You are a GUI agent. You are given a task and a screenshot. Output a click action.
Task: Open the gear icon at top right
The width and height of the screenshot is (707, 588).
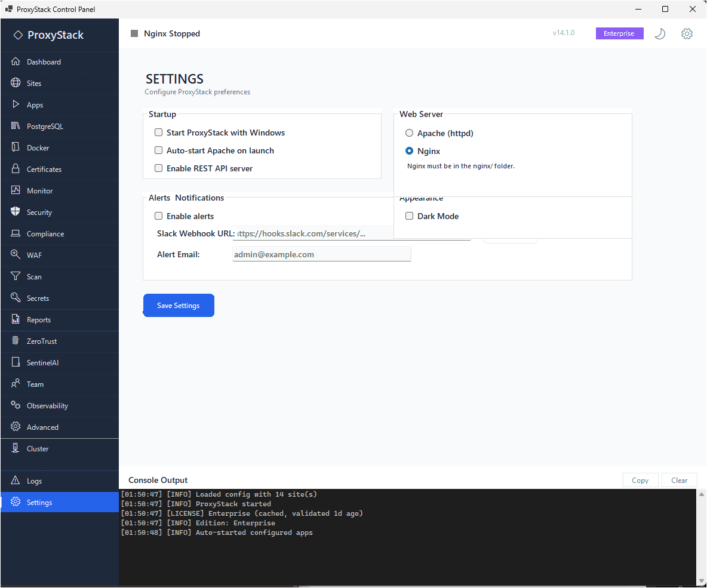click(x=687, y=33)
